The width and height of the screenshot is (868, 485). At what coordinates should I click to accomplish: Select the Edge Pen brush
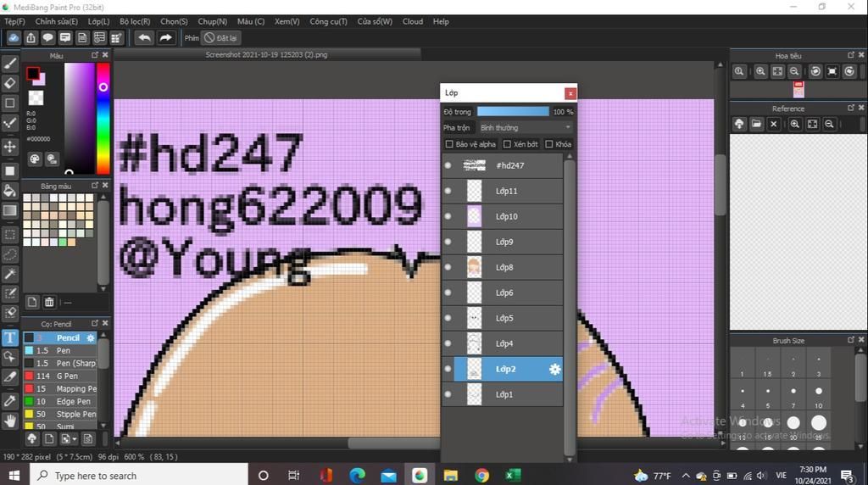pyautogui.click(x=60, y=401)
